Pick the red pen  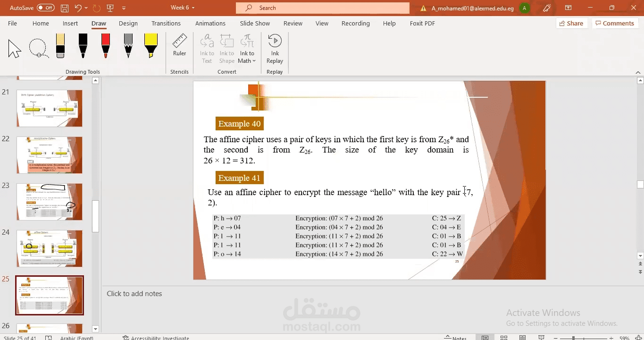pyautogui.click(x=106, y=46)
